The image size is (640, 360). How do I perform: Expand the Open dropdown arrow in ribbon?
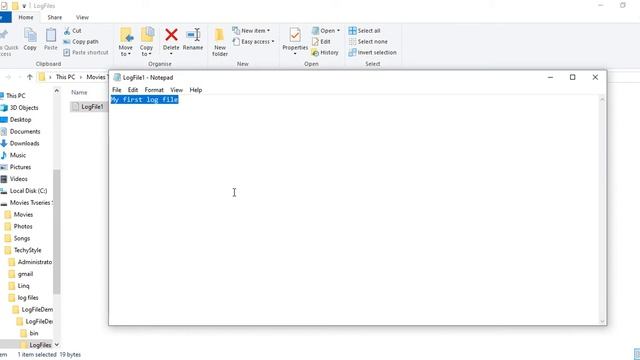point(338,31)
